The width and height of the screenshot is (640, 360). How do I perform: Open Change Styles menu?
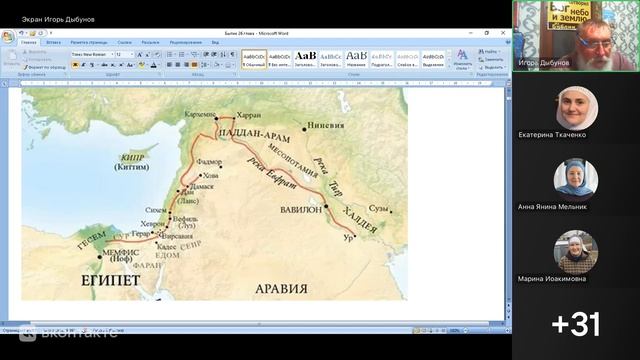(x=462, y=60)
